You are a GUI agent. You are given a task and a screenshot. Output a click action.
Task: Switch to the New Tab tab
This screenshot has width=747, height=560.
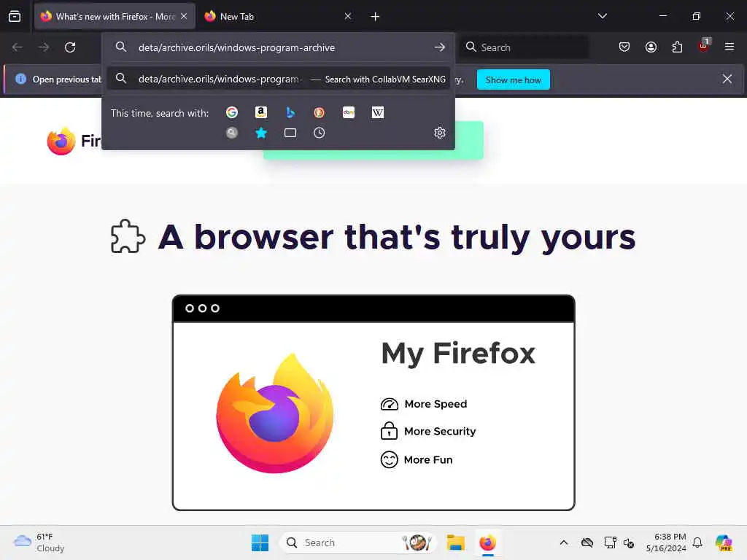(278, 17)
